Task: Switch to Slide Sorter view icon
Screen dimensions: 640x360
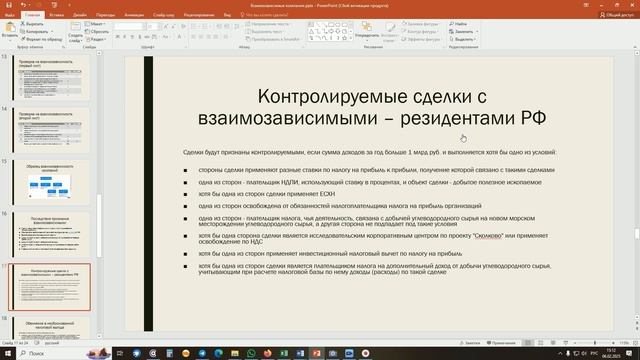Action: (540, 343)
